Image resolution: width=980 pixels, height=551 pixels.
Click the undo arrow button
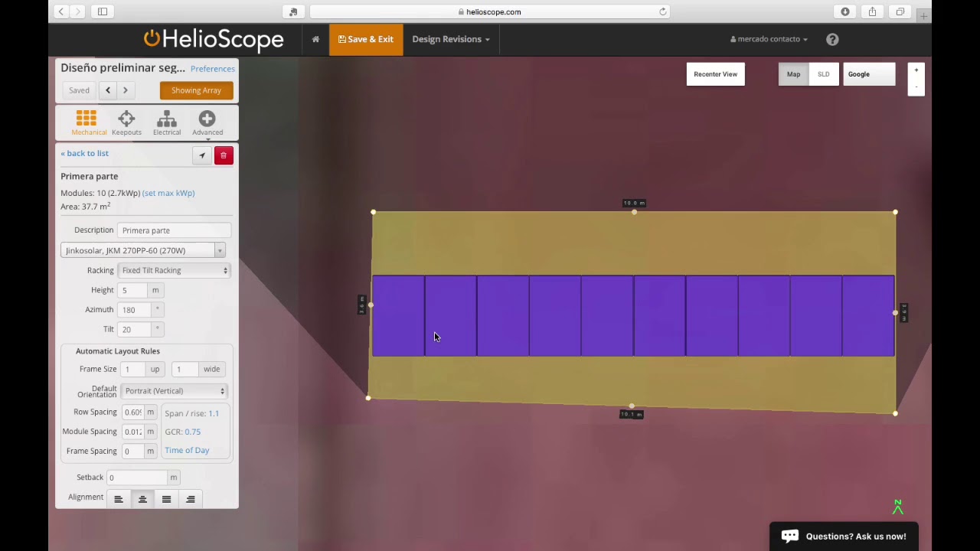click(x=108, y=90)
